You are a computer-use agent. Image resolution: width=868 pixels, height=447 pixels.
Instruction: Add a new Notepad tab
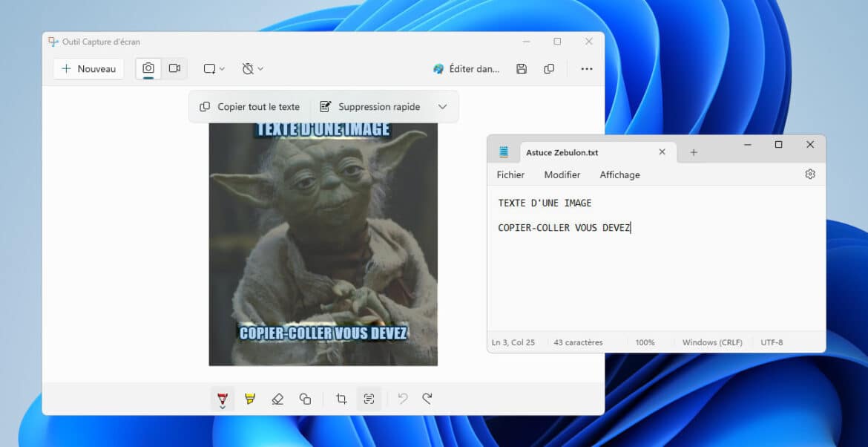coord(694,152)
